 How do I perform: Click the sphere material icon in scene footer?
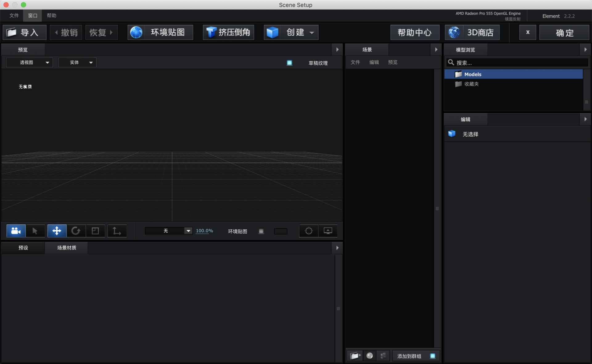[369, 356]
